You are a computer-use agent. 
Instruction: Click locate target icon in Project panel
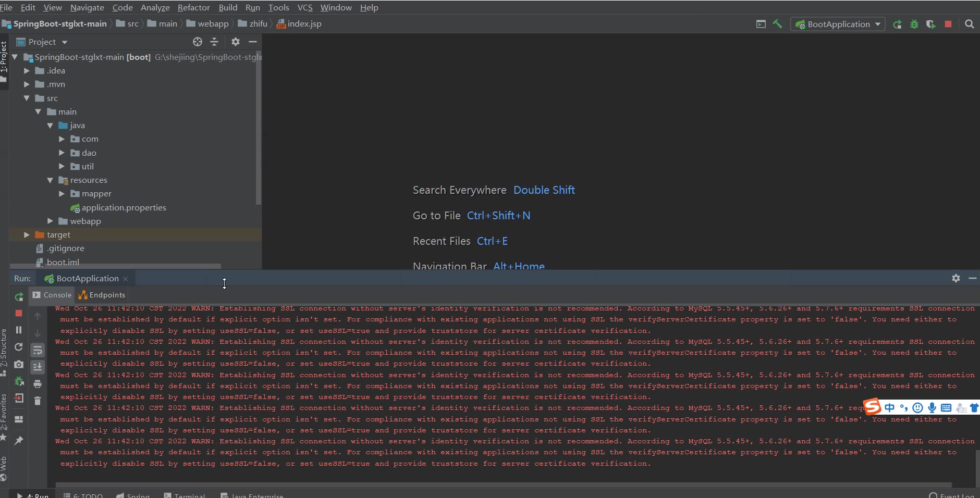click(x=198, y=42)
